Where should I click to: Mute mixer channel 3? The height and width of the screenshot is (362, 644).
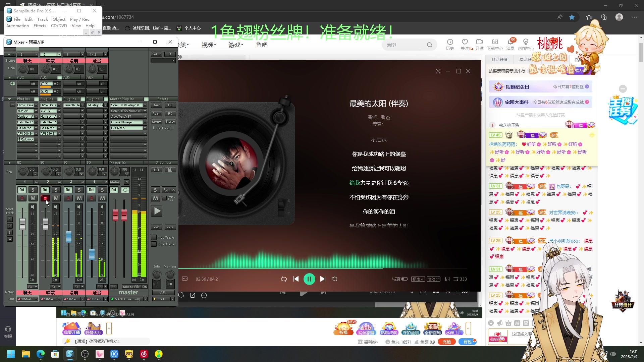pyautogui.click(x=79, y=198)
